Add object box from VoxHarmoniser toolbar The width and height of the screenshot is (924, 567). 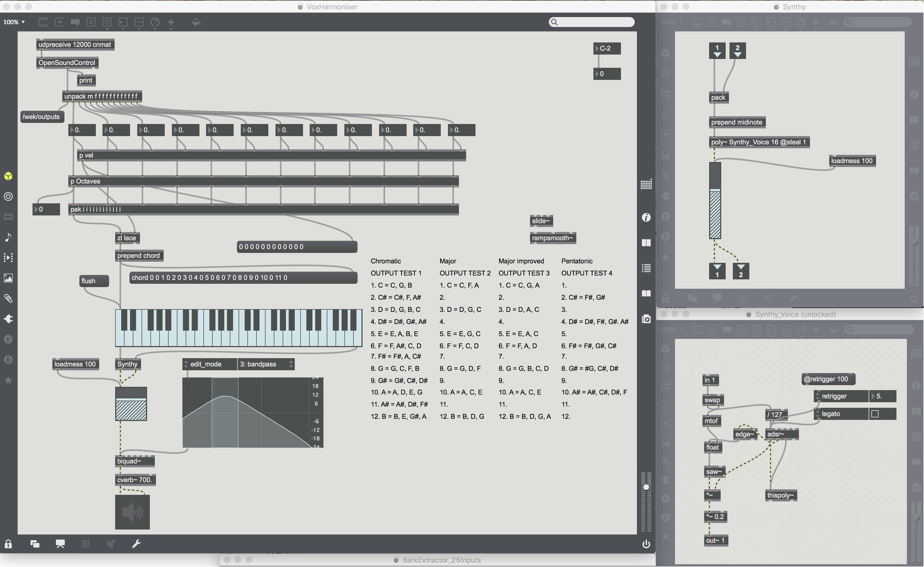tap(44, 22)
